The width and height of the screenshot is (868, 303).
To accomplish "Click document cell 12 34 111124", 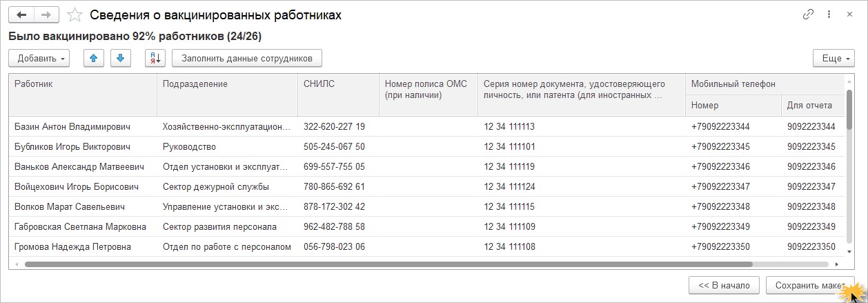I will click(x=582, y=186).
